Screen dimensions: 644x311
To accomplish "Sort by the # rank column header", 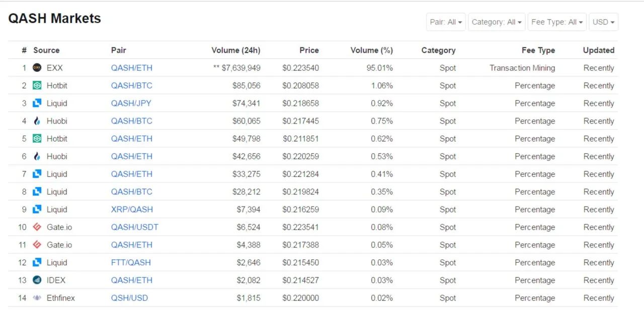I will coord(24,50).
